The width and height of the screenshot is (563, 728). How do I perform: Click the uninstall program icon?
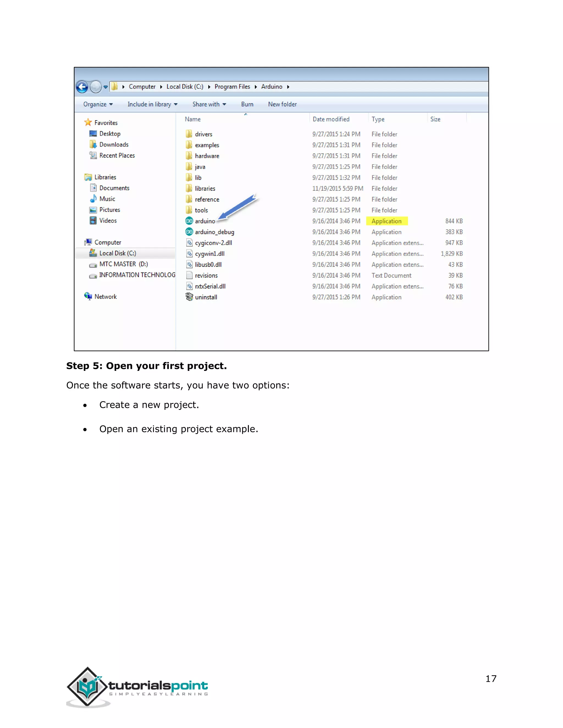pos(189,297)
